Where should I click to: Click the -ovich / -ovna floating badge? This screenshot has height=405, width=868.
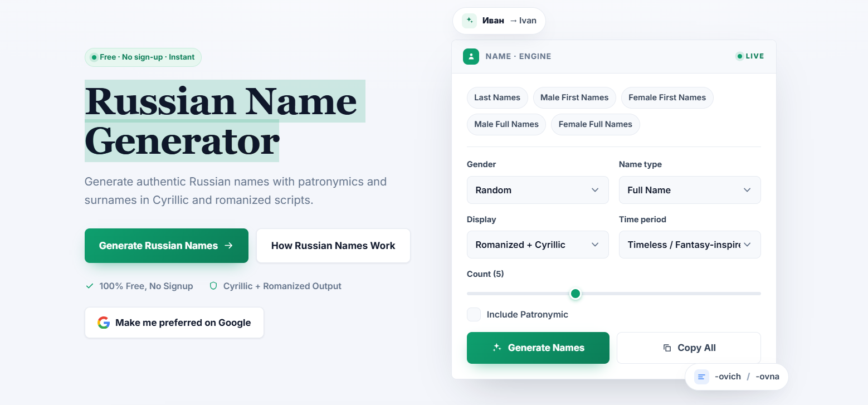coord(737,377)
